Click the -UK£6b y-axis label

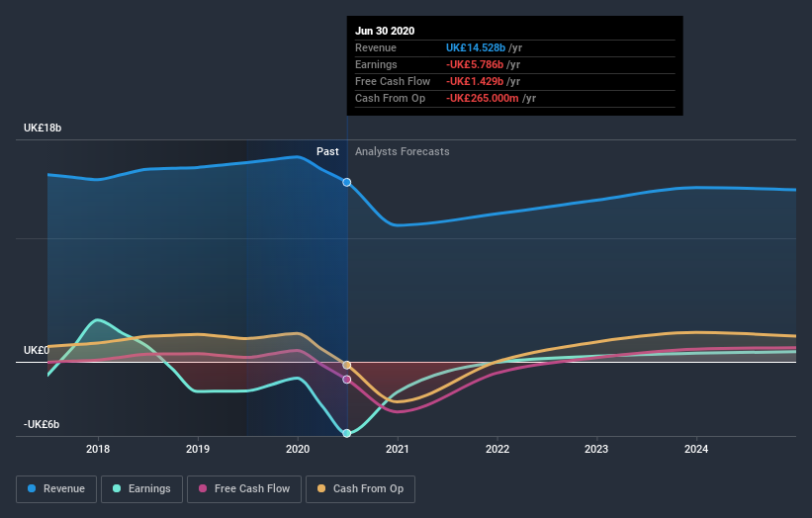pyautogui.click(x=42, y=424)
